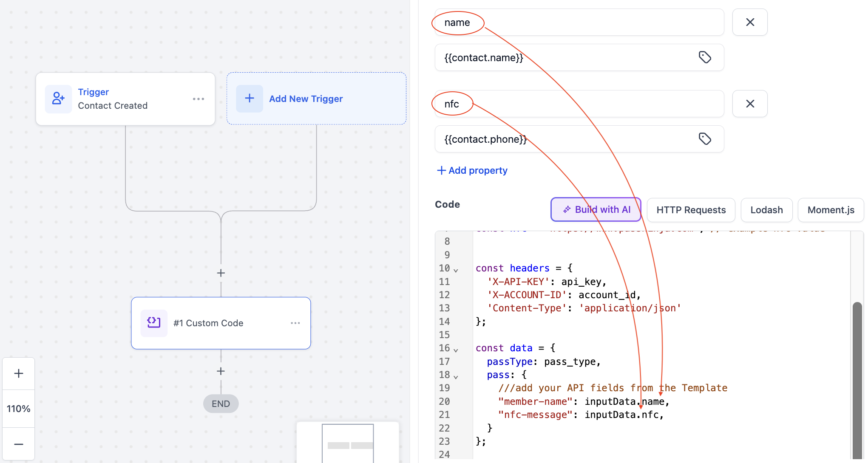Open tag picker for contact.name value
This screenshot has height=463, width=868.
coord(705,57)
